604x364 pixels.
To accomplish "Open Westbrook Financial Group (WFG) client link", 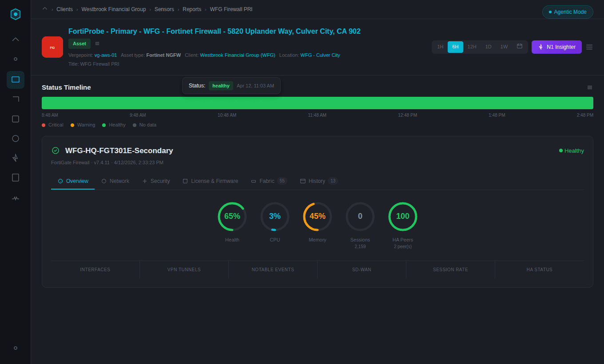I will [x=238, y=55].
